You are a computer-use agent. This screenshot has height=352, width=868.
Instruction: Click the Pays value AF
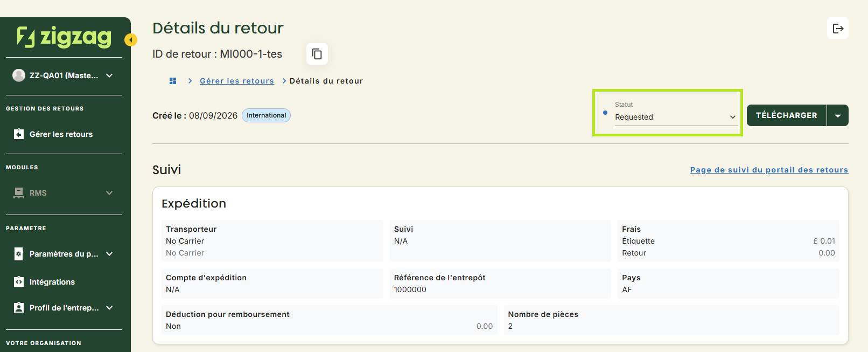[x=627, y=289]
